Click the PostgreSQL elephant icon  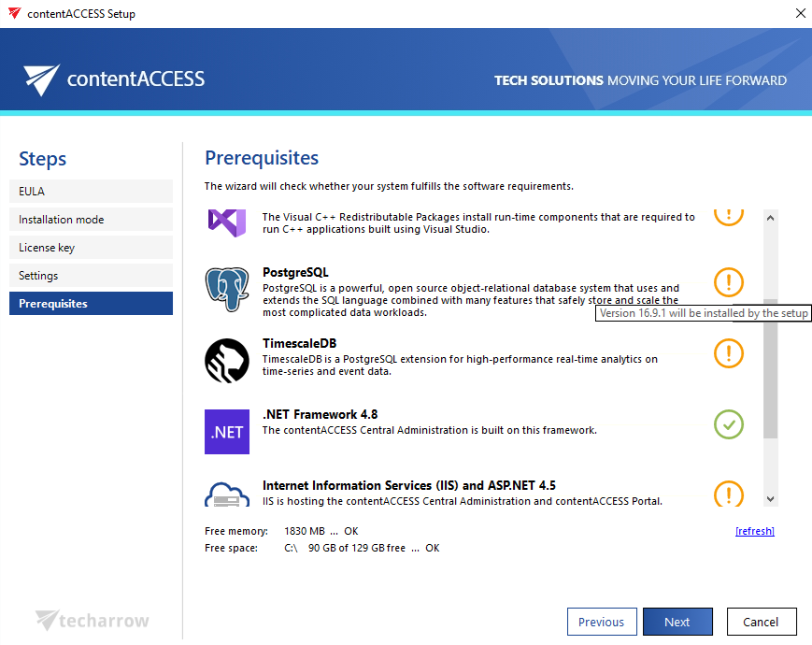(227, 290)
